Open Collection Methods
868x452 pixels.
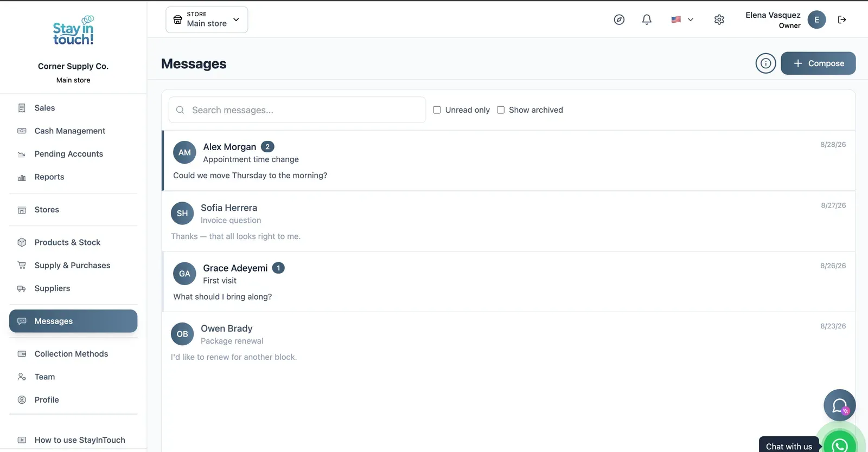click(73, 354)
